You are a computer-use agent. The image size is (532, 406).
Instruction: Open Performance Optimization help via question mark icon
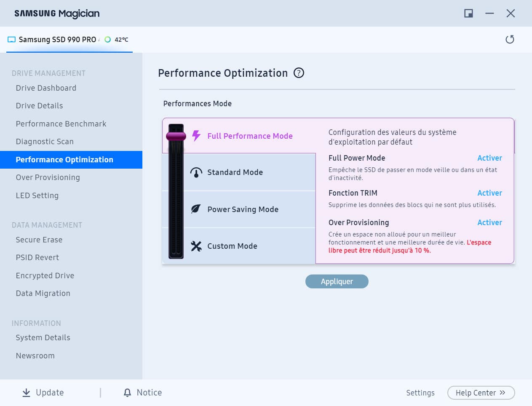299,73
